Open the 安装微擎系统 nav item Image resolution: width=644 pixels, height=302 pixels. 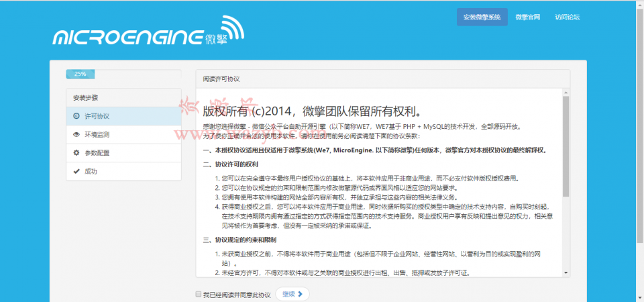482,17
